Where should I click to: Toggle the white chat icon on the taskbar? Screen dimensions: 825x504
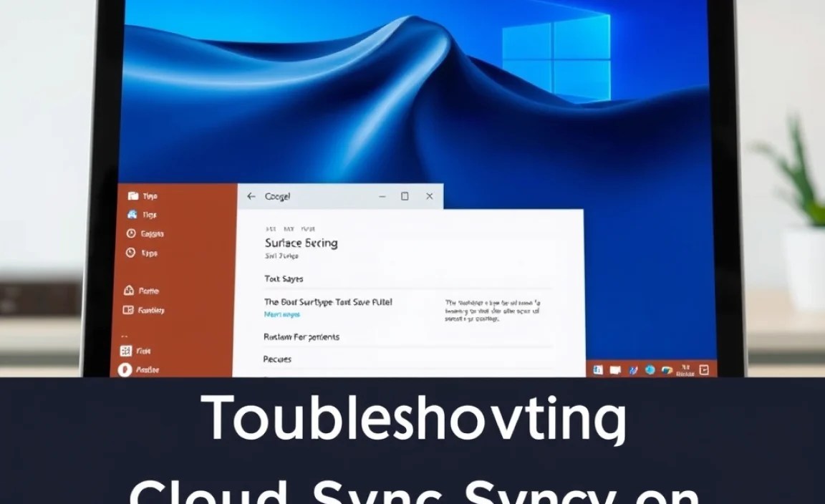pyautogui.click(x=615, y=370)
